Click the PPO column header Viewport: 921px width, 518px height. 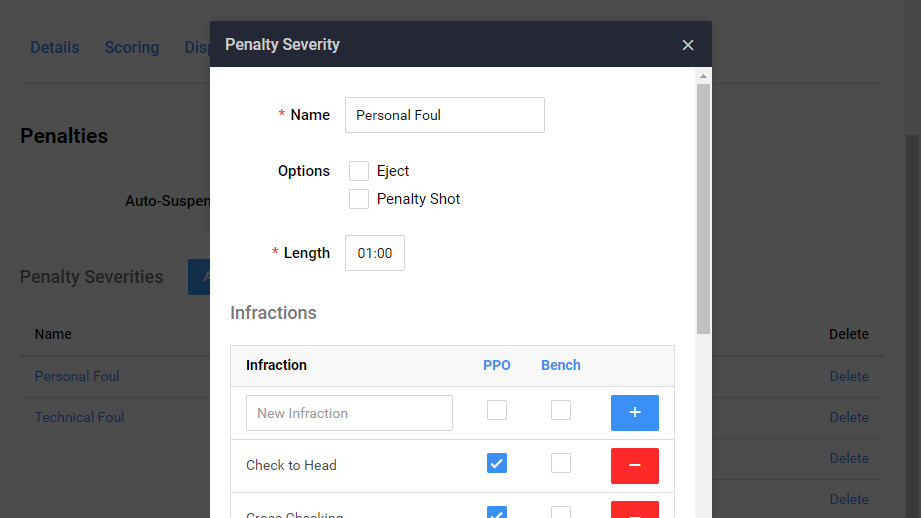[497, 365]
